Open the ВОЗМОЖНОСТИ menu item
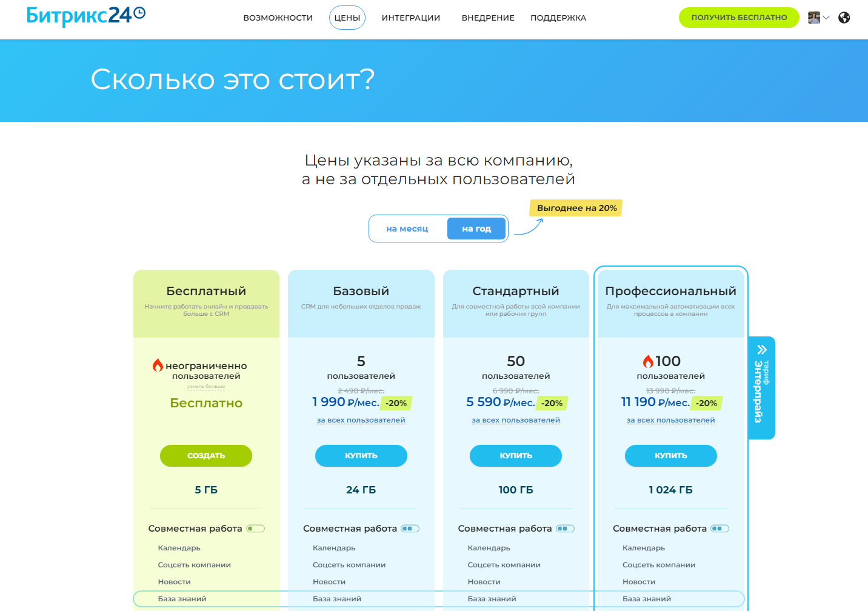This screenshot has width=868, height=611. coord(278,18)
